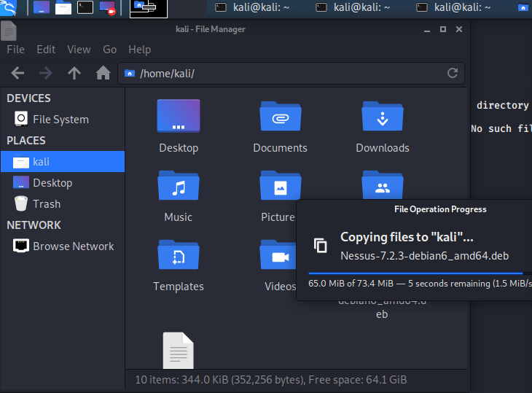The height and width of the screenshot is (393, 532).
Task: Open the Downloads folder
Action: point(382,117)
